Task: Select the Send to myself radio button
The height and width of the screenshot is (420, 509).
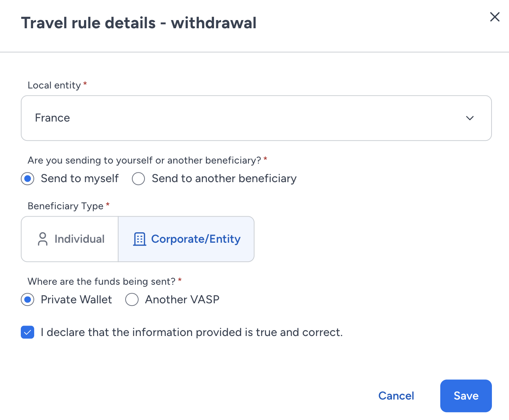Action: click(27, 179)
